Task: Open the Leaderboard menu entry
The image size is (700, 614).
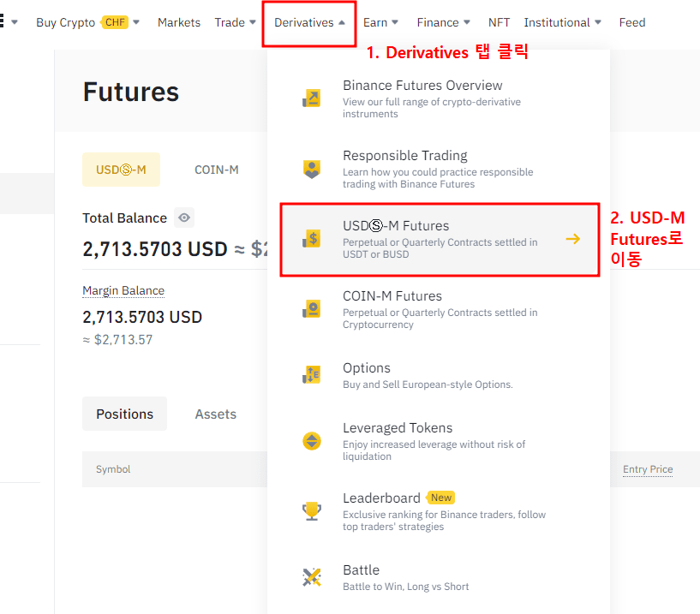Action: click(439, 511)
